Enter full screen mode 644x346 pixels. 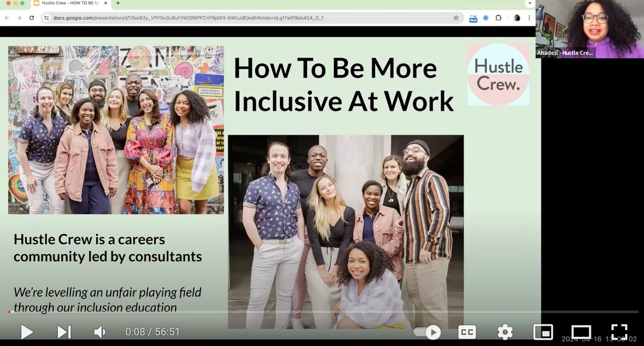tap(619, 332)
